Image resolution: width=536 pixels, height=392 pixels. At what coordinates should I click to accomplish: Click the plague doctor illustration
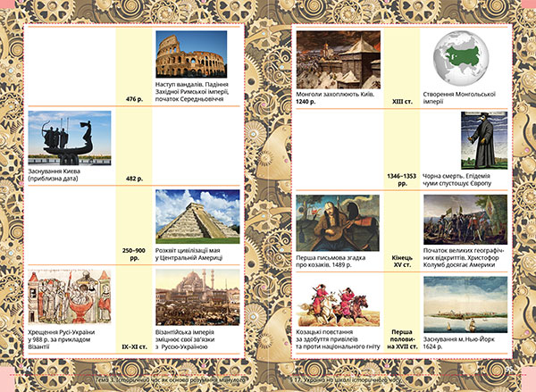[484, 140]
